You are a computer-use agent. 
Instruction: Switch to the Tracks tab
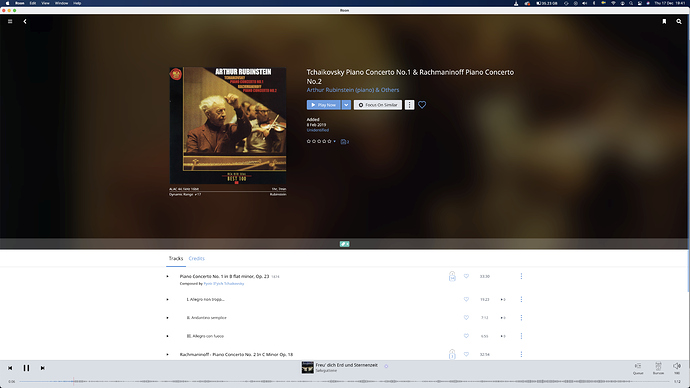176,258
